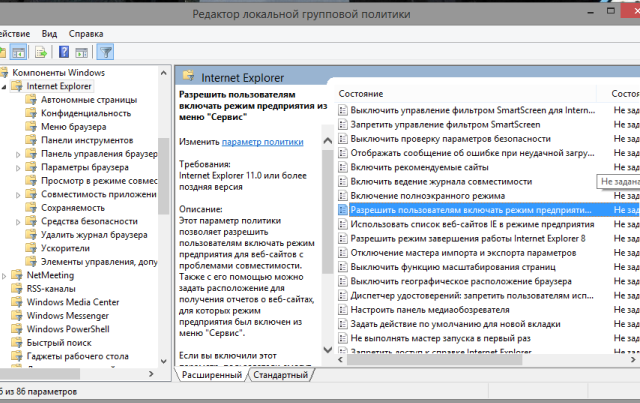The width and height of the screenshot is (640, 403).
Task: Switch to the Расширенный tab
Action: click(x=211, y=374)
